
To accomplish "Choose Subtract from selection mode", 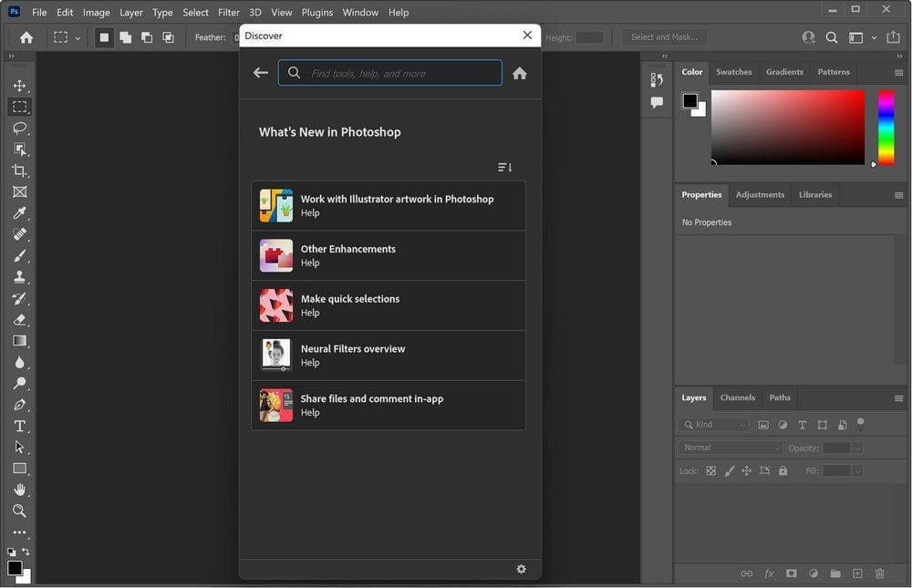I will [x=147, y=37].
